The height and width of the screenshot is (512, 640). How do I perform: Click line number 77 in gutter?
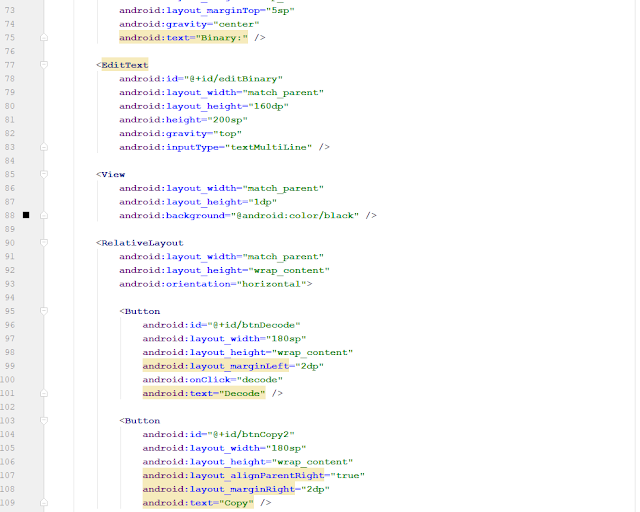pyautogui.click(x=10, y=65)
